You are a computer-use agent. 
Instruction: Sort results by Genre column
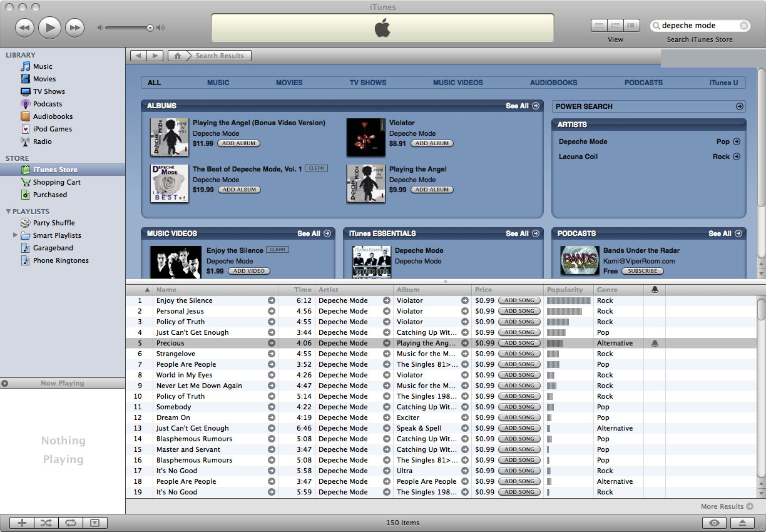[x=618, y=290]
